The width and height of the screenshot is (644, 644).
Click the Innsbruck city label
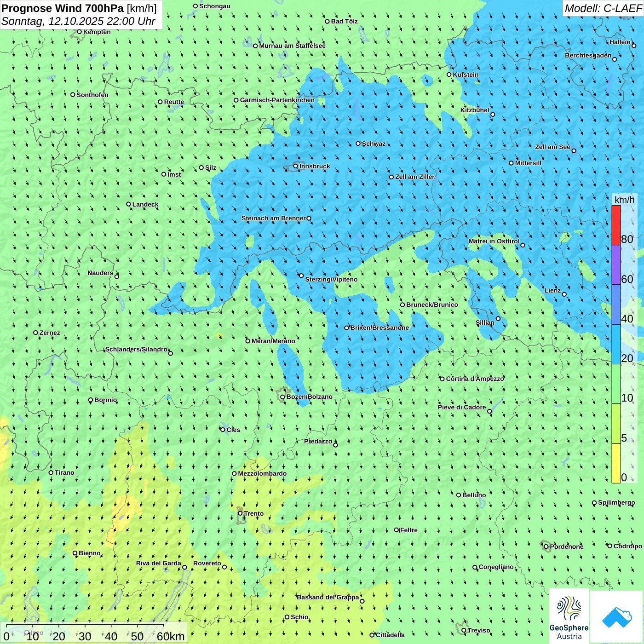pos(315,166)
